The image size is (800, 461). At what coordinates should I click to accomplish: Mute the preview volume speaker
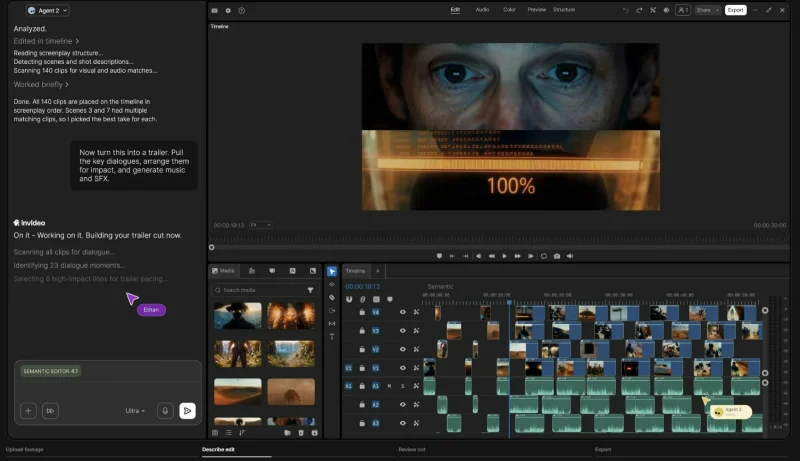[570, 256]
